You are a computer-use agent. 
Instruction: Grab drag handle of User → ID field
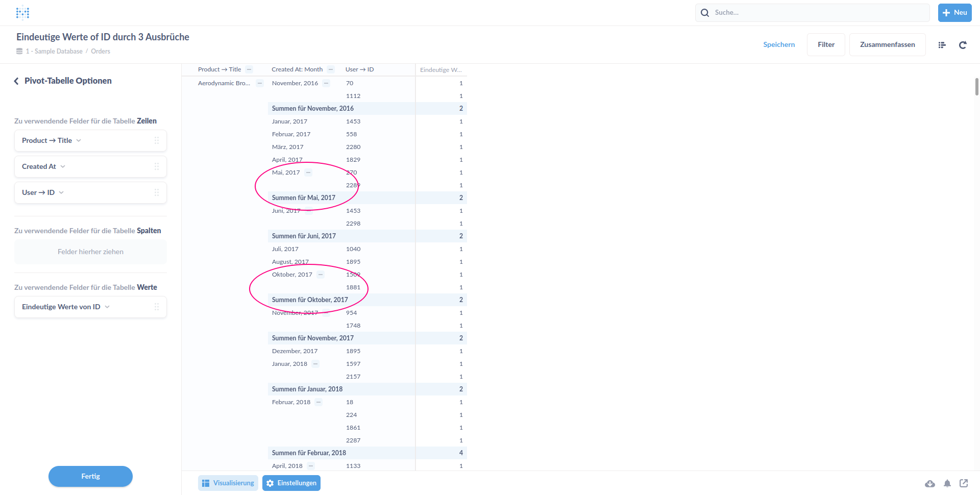point(157,192)
